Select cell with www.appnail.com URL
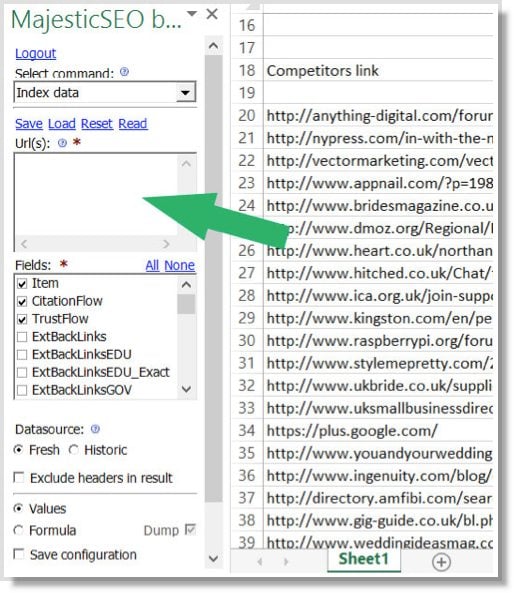Viewport: 514px width, 593px height. point(378,183)
